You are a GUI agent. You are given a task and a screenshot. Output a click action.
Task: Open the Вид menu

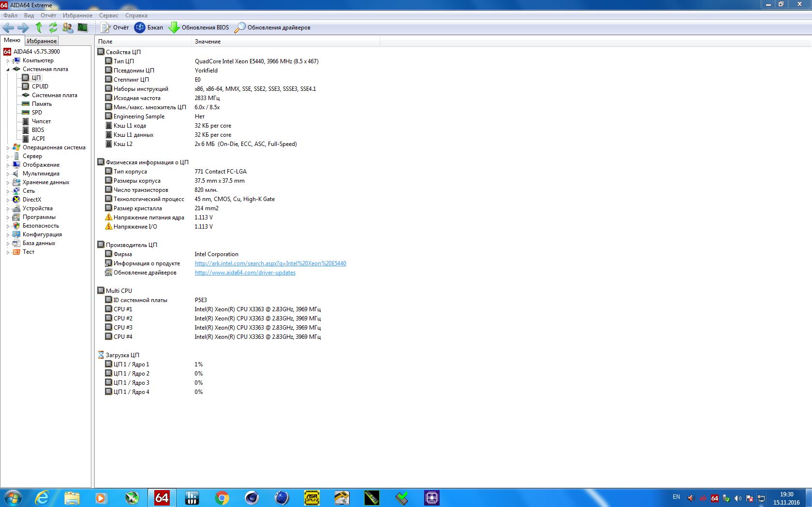coord(29,15)
